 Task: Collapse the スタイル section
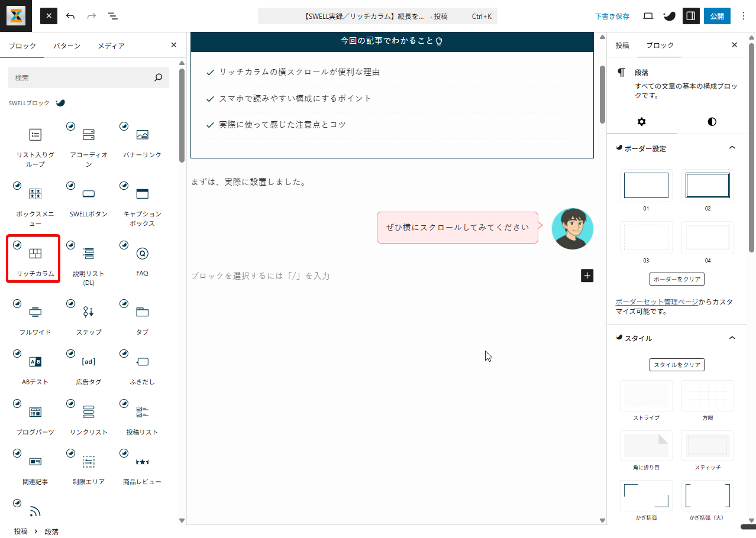click(x=732, y=338)
